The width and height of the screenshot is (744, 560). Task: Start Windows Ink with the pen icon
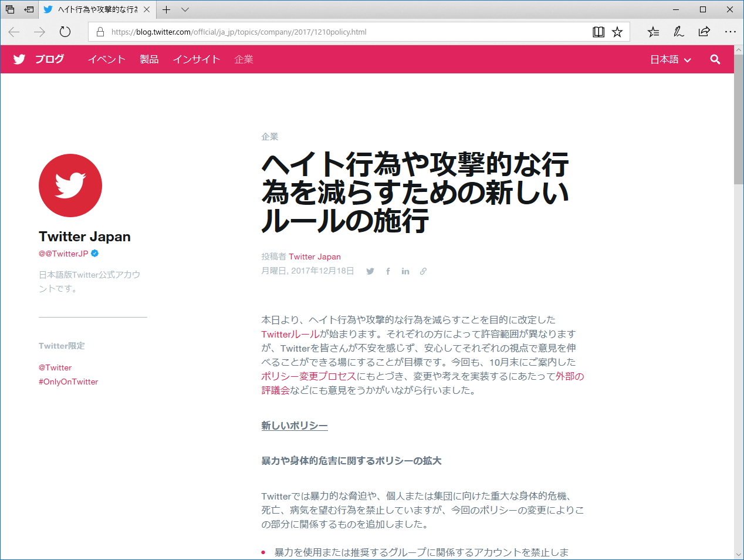click(x=678, y=31)
